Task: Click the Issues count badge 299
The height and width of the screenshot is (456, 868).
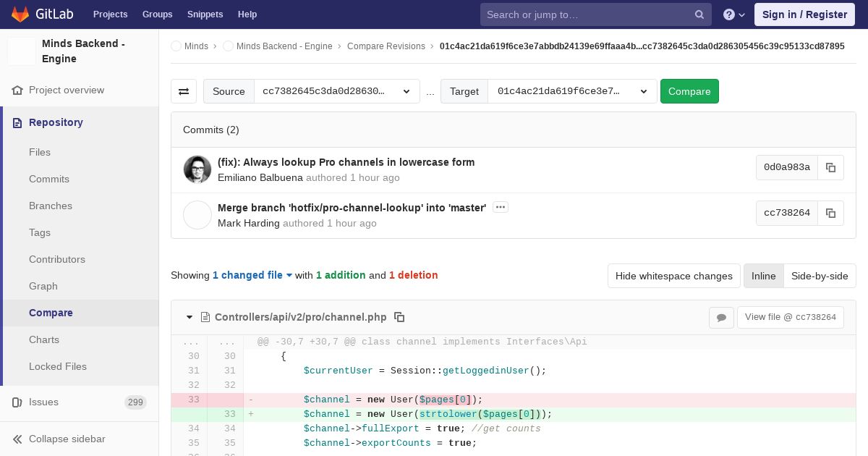Action: 135,402
